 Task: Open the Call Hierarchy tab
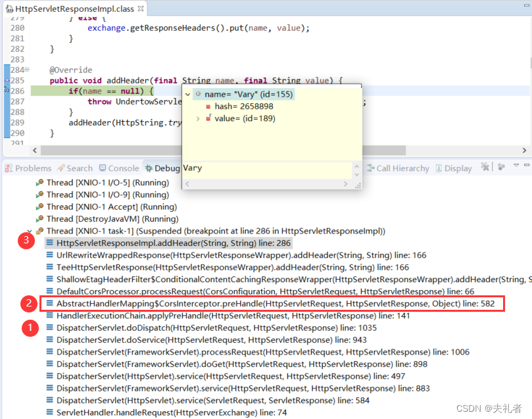(x=398, y=168)
